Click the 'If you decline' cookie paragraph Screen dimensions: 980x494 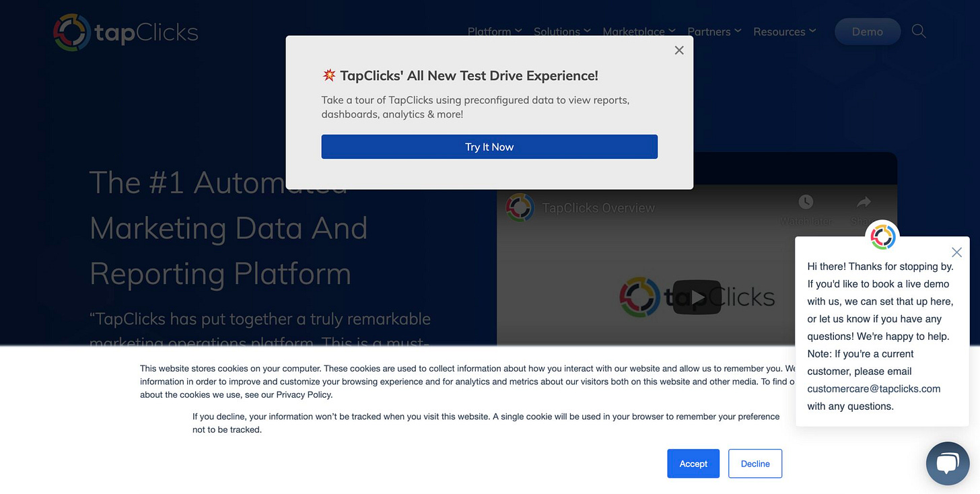click(x=486, y=423)
